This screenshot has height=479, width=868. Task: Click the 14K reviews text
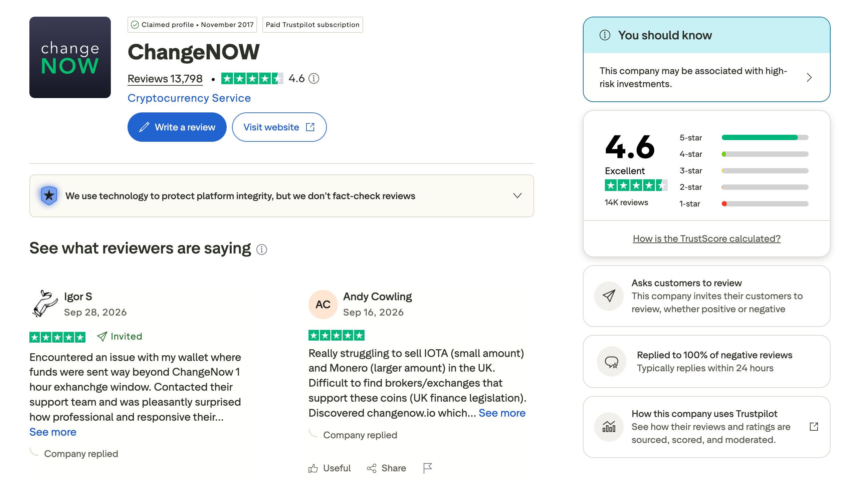click(x=626, y=202)
